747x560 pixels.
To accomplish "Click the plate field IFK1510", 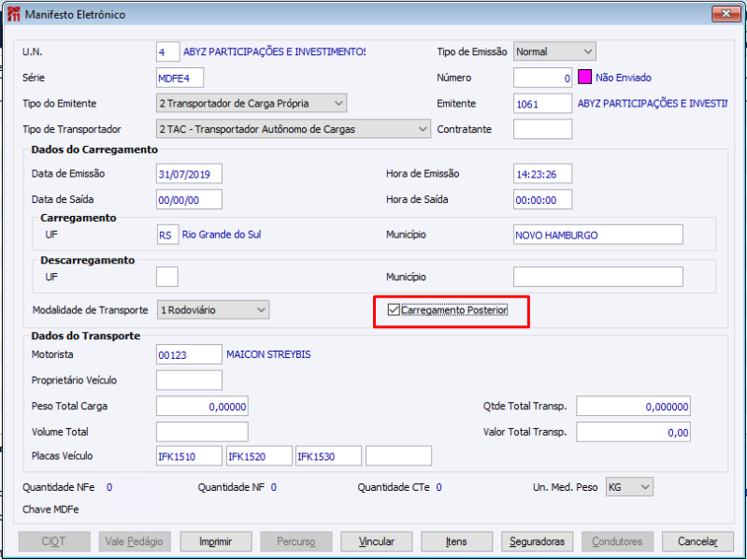I will tap(189, 456).
